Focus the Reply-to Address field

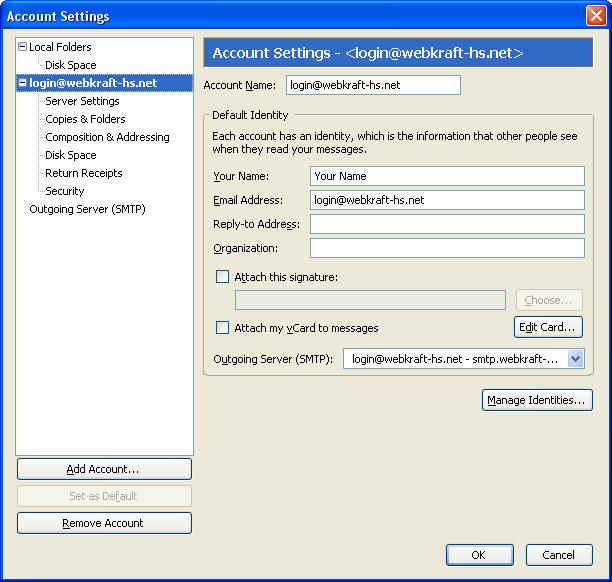click(447, 224)
